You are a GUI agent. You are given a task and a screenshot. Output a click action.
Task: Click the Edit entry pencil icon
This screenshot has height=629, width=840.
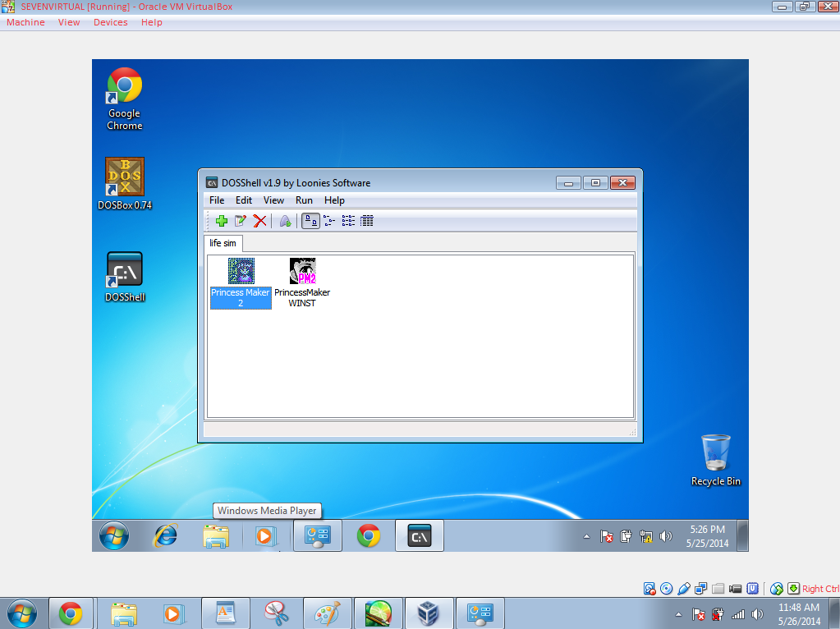241,221
